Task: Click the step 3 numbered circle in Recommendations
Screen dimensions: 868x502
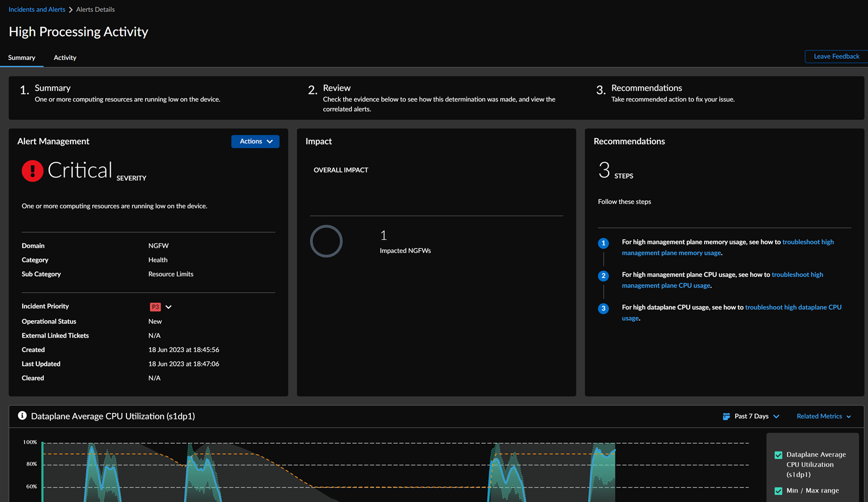Action: pyautogui.click(x=603, y=308)
